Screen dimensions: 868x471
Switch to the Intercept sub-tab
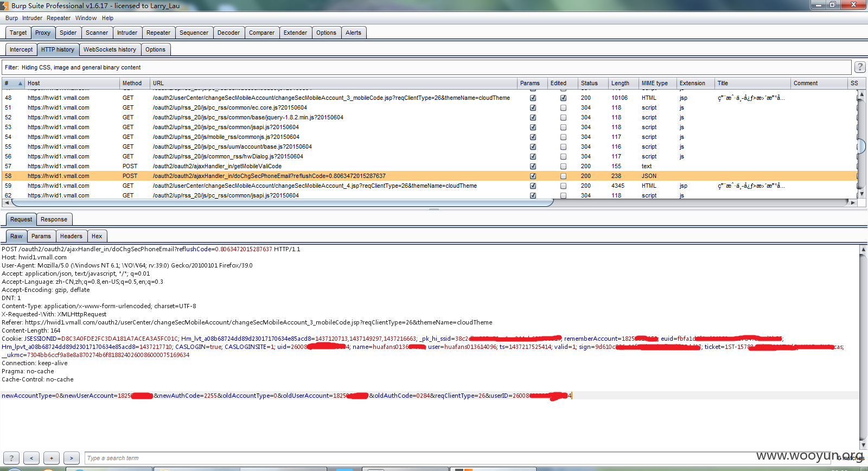click(x=21, y=49)
